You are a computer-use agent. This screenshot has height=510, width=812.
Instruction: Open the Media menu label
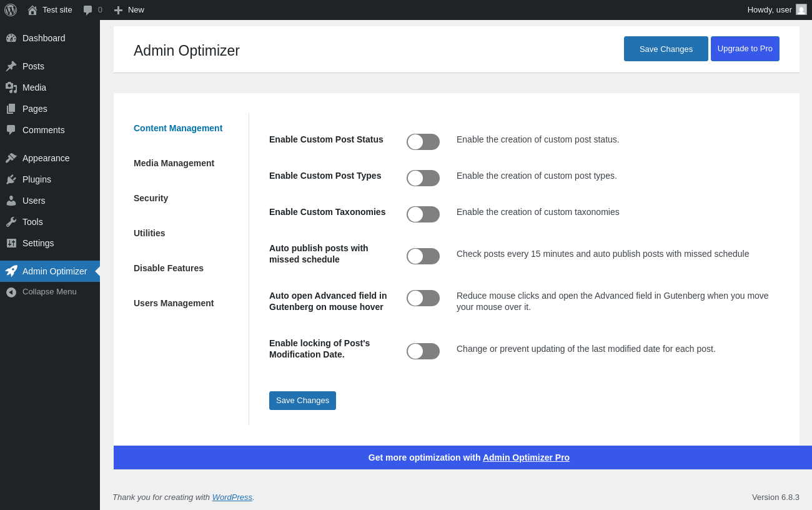point(34,87)
